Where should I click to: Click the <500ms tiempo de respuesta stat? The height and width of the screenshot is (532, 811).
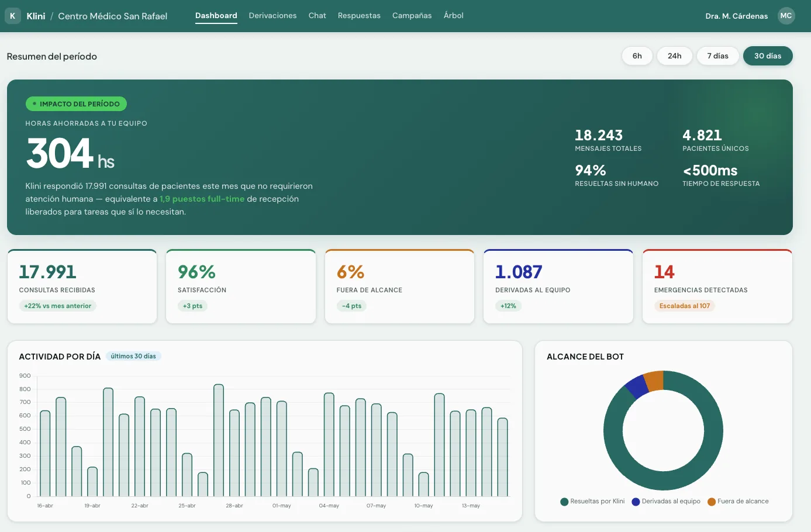pyautogui.click(x=721, y=176)
